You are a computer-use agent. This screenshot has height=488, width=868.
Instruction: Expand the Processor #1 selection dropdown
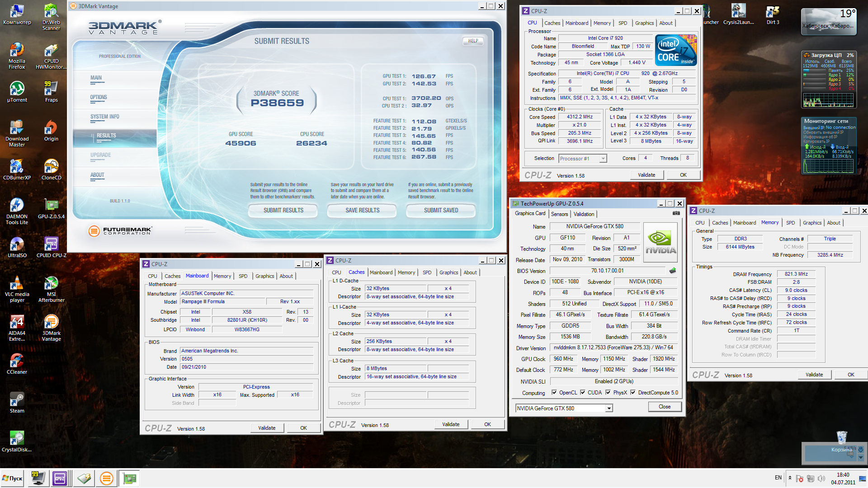pyautogui.click(x=603, y=159)
